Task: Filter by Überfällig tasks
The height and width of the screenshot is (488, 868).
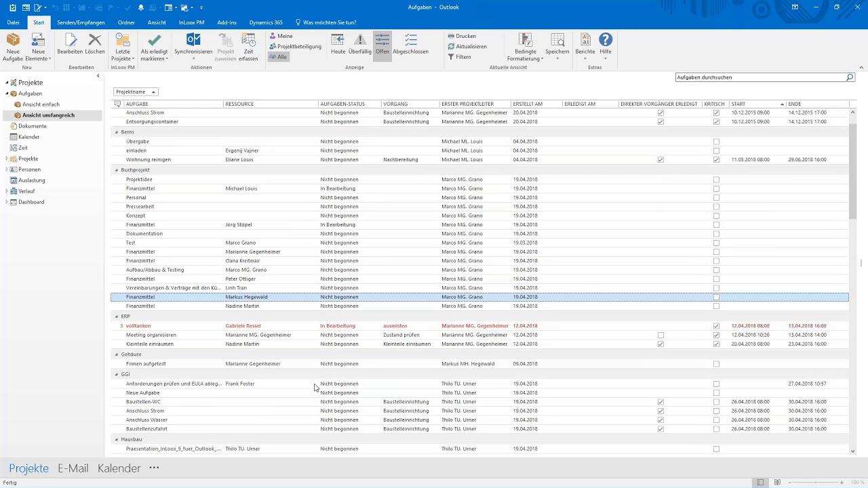Action: 360,45
